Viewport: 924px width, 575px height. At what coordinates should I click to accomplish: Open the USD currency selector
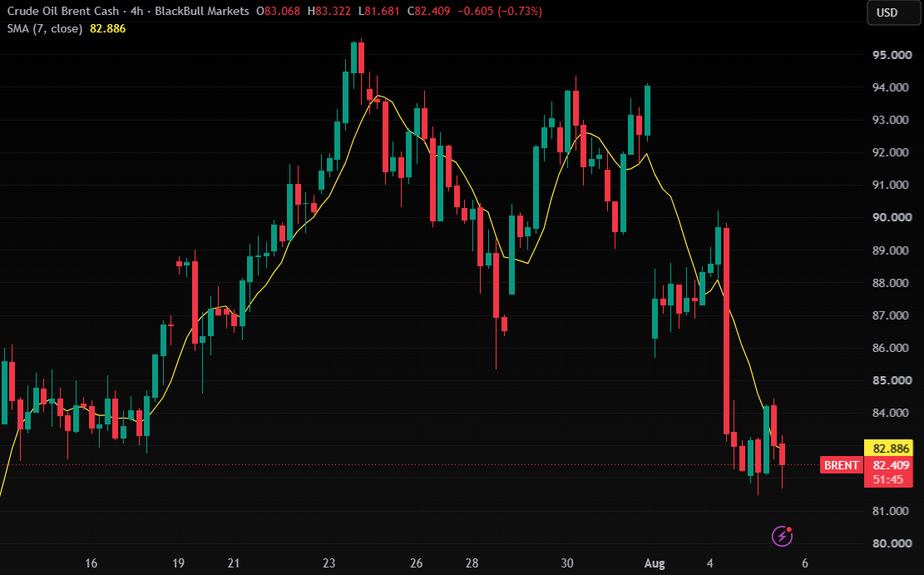[893, 12]
